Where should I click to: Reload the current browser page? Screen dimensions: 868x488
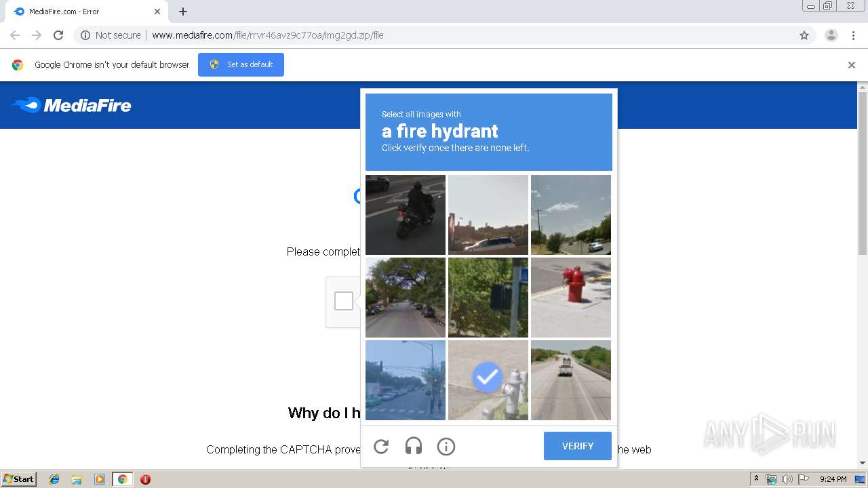point(58,35)
